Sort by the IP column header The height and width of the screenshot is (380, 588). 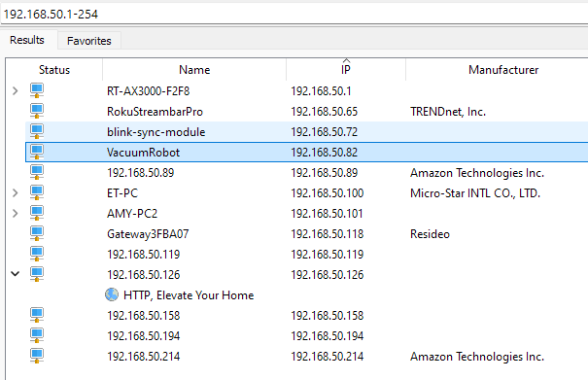pos(346,69)
